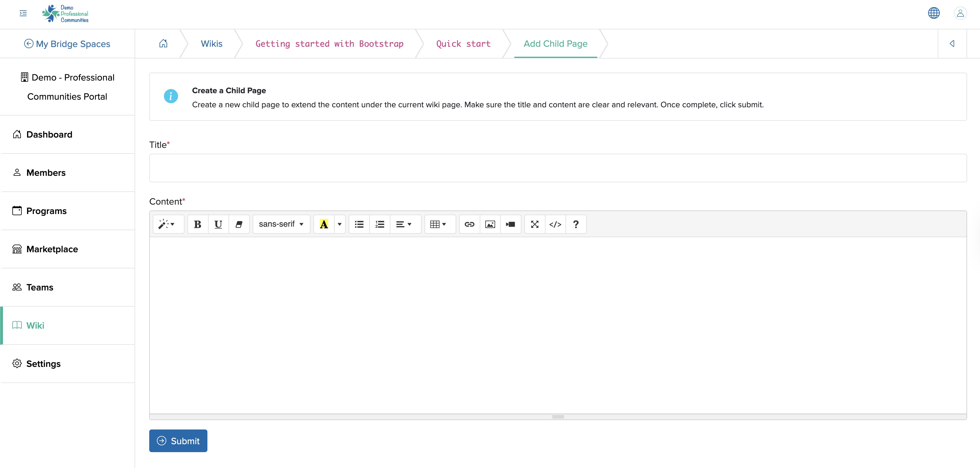
Task: Insert an ordered numbered list
Action: point(380,224)
